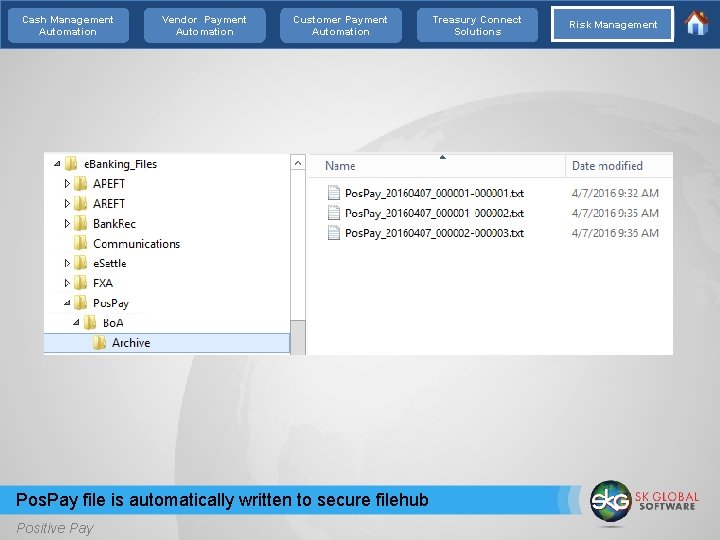Click the folder tree scrollbar thumb

(x=298, y=337)
